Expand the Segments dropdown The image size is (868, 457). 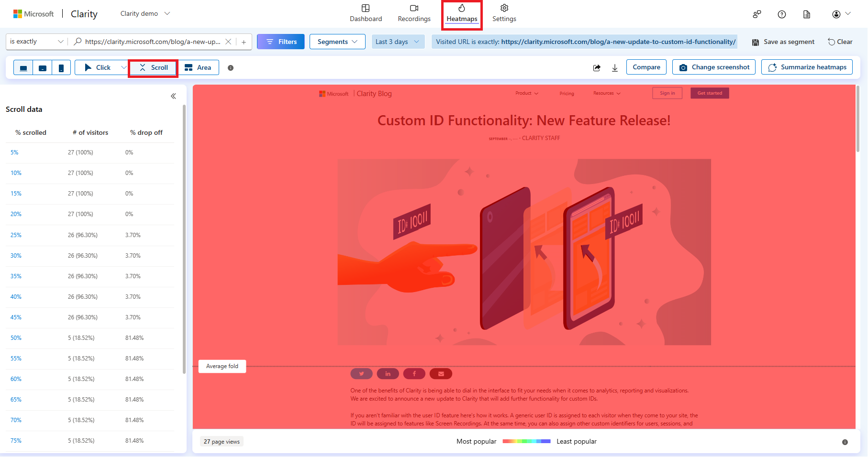click(337, 42)
